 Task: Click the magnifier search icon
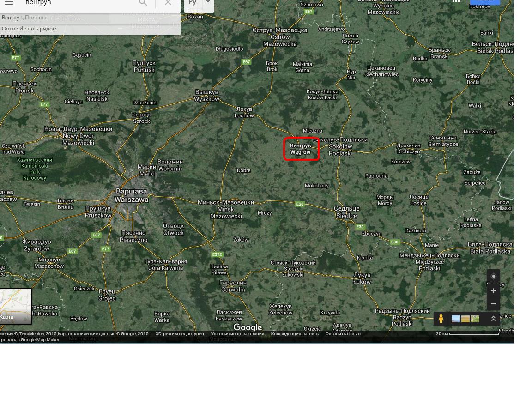143,3
